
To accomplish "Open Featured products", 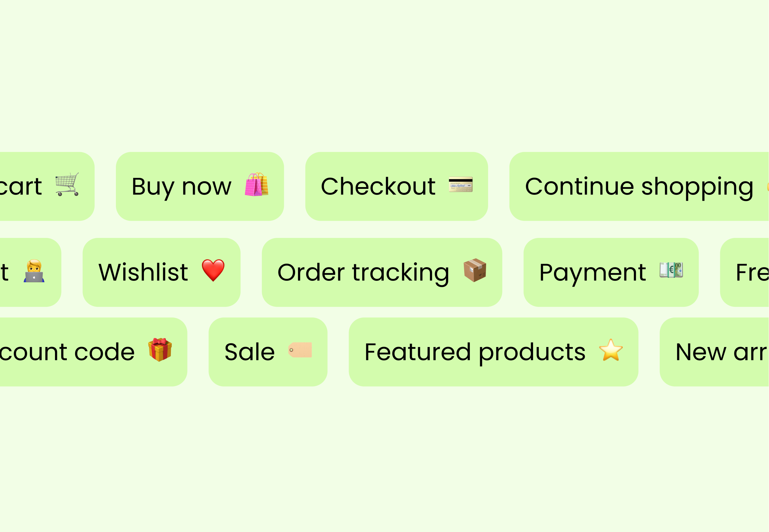I will click(493, 352).
